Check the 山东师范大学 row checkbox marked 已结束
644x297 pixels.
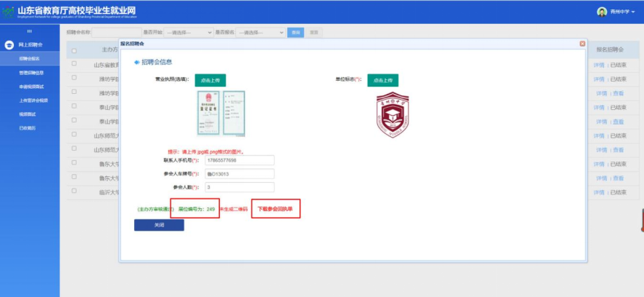pyautogui.click(x=74, y=134)
